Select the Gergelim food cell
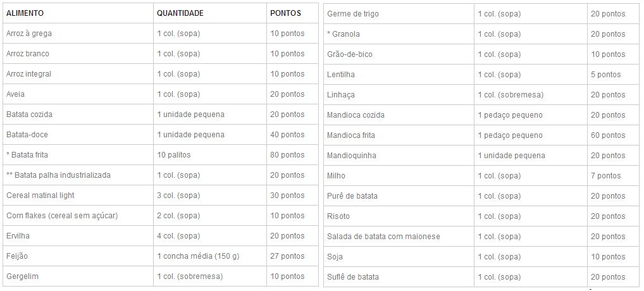Image resolution: width=644 pixels, height=291 pixels. [x=22, y=276]
